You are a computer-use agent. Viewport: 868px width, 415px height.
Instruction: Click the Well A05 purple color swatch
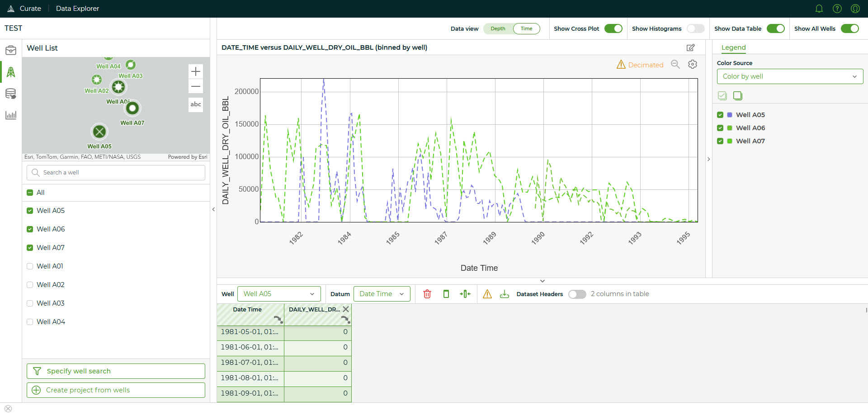pos(730,115)
